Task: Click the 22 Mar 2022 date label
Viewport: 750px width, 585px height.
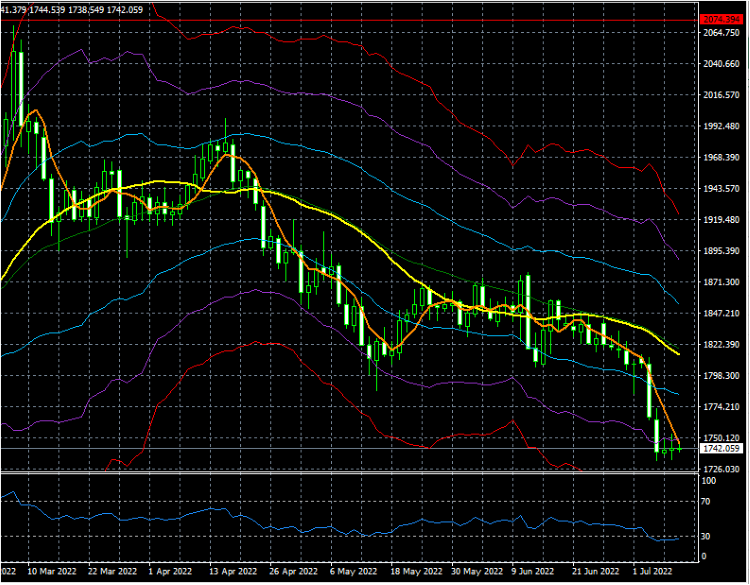Action: pyautogui.click(x=112, y=572)
